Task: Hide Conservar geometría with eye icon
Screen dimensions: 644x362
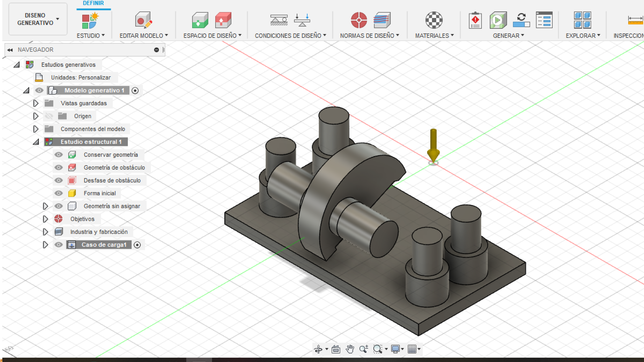Action: (59, 155)
